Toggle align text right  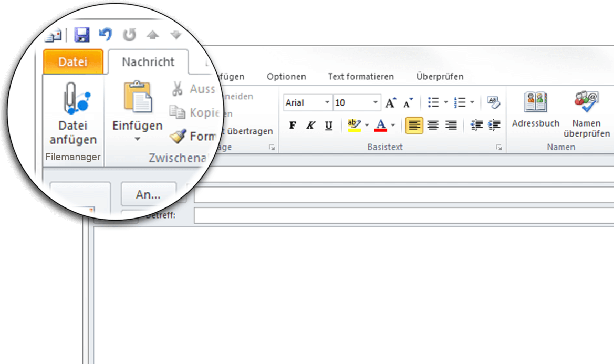coord(451,125)
